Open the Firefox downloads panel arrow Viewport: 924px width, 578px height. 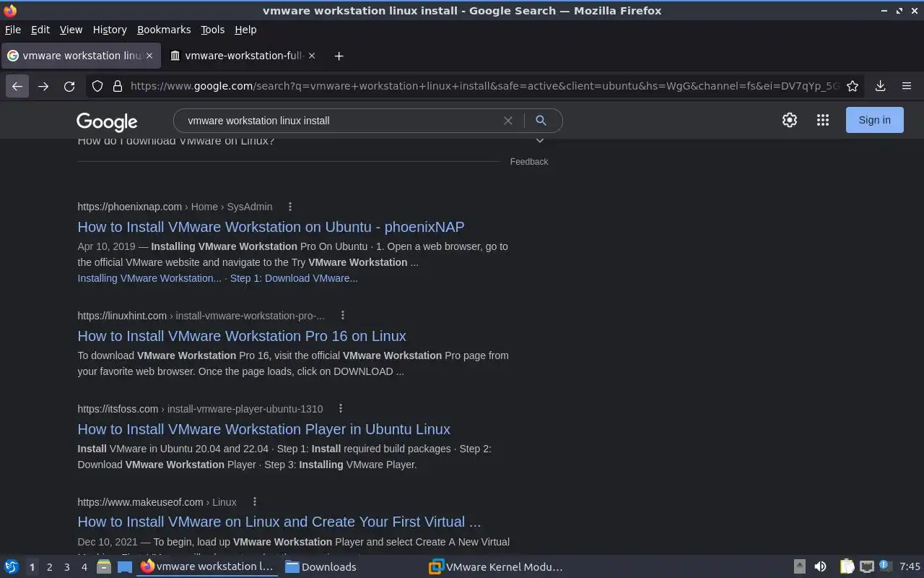point(880,86)
